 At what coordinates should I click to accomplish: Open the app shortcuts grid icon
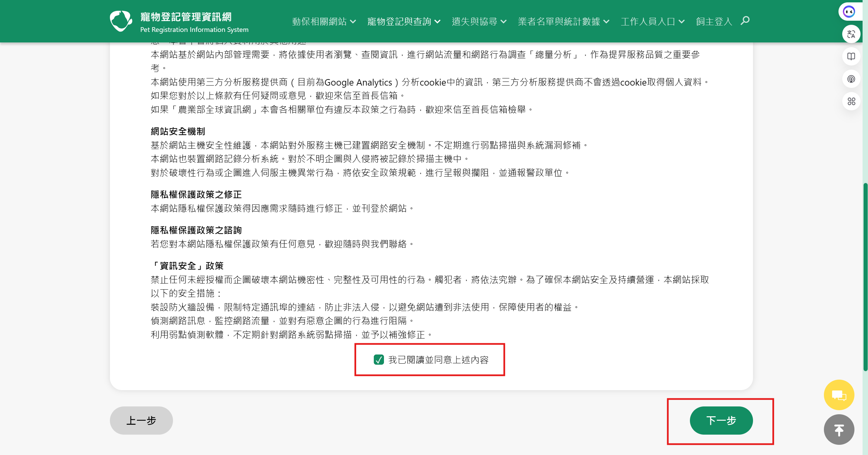tap(851, 101)
